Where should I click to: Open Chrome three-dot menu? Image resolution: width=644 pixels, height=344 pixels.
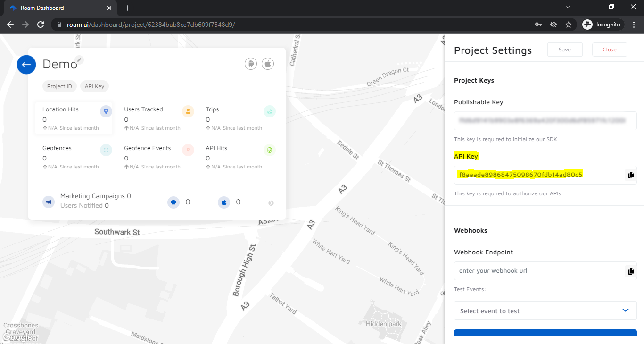tap(634, 25)
